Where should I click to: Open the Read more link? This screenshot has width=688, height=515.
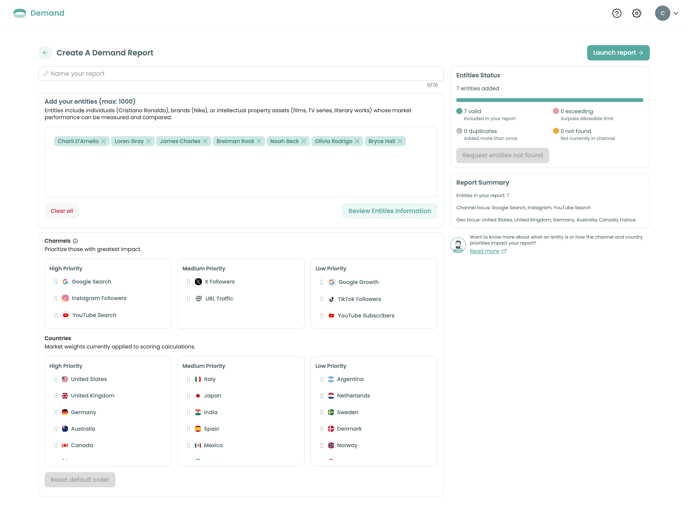tap(487, 251)
